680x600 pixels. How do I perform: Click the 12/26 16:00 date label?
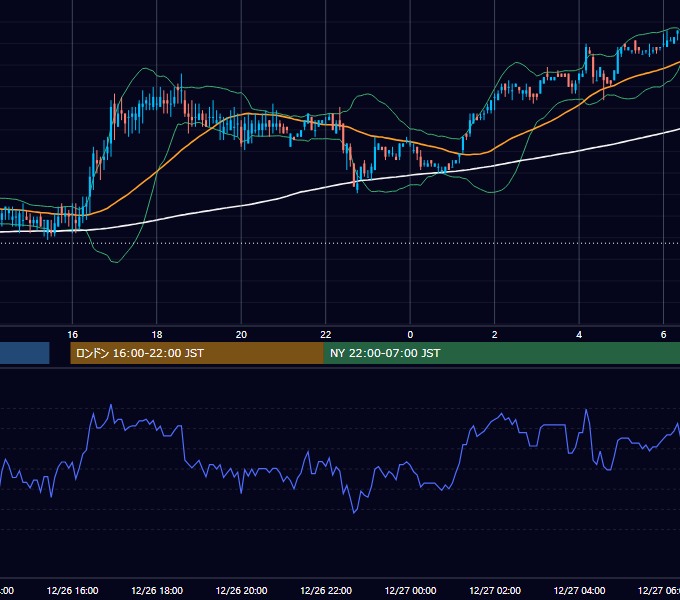(x=72, y=590)
